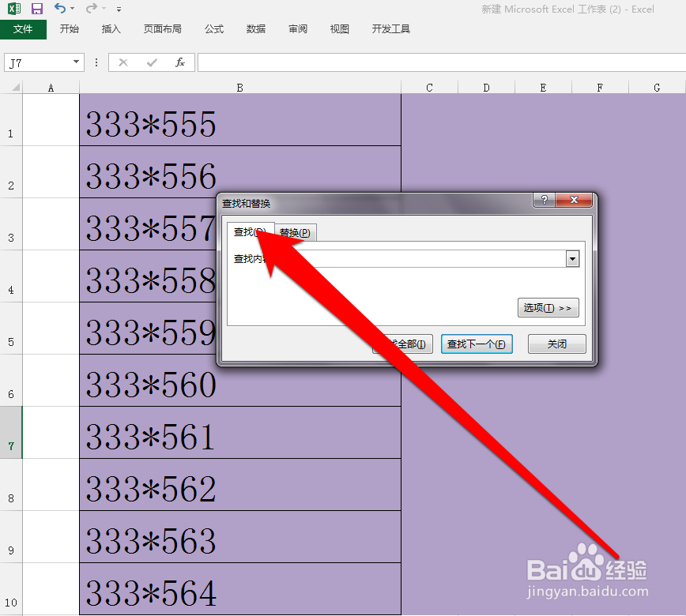This screenshot has height=616, width=686.
Task: Select column A header
Action: [51, 88]
